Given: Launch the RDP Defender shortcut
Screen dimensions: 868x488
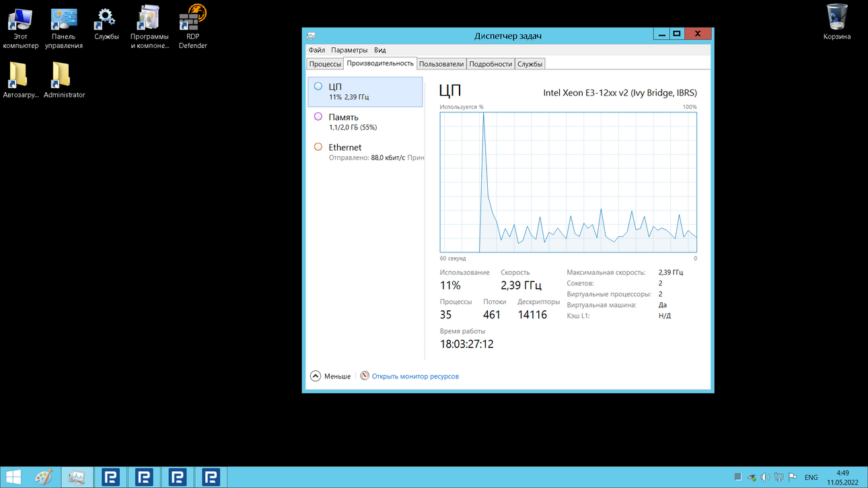Looking at the screenshot, I should pyautogui.click(x=193, y=28).
